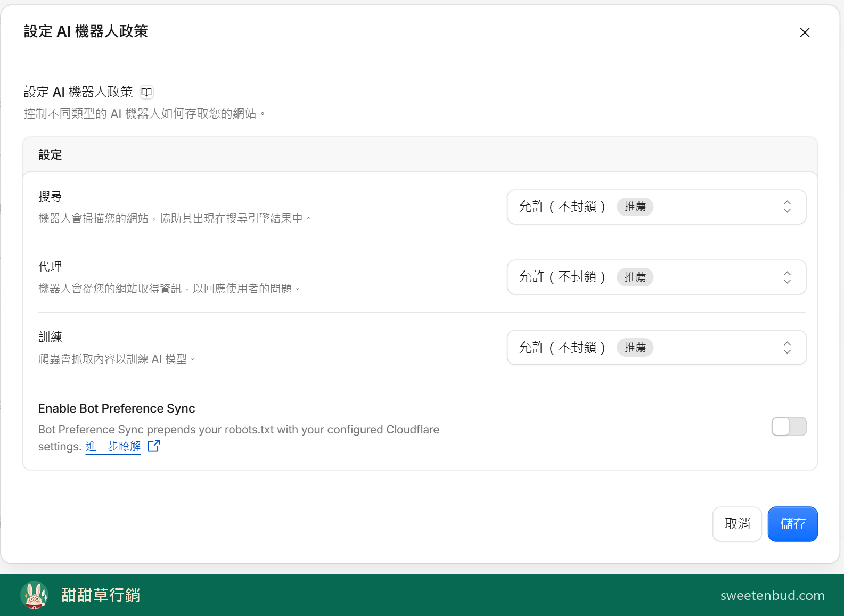The height and width of the screenshot is (616, 844).
Task: Close the AI 機器人政策 dialog
Action: (805, 32)
